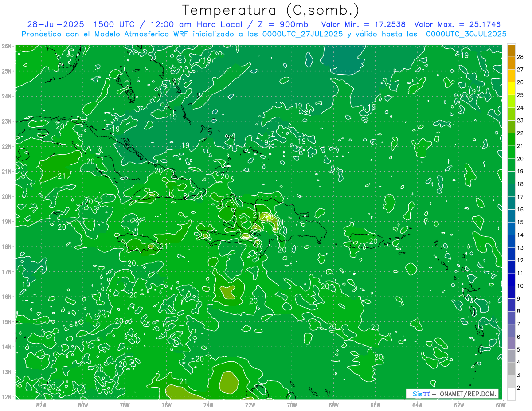Image resolution: width=532 pixels, height=411 pixels.
Task: Click the 'ONAMET/REP.DOM.' credit label
Action: 467,394
